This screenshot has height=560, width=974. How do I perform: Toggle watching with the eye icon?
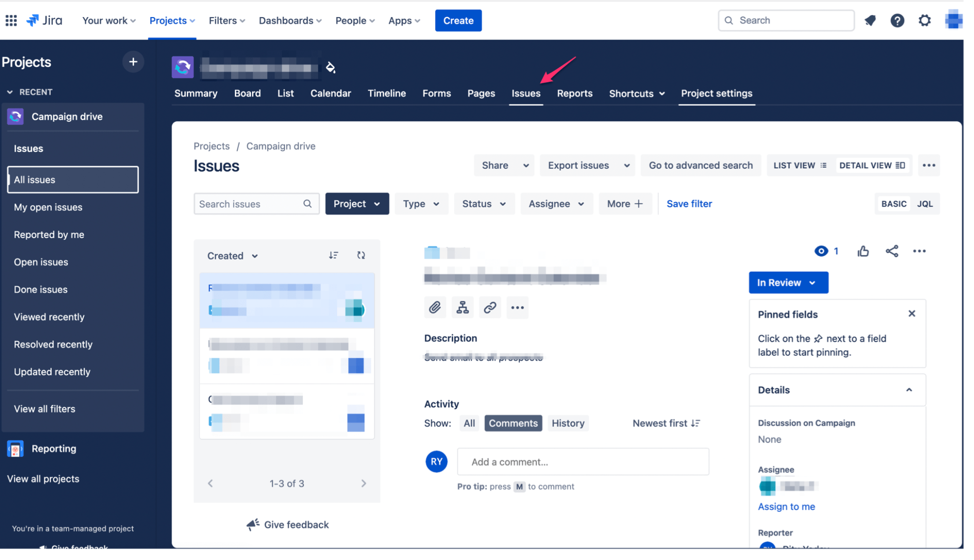point(820,251)
